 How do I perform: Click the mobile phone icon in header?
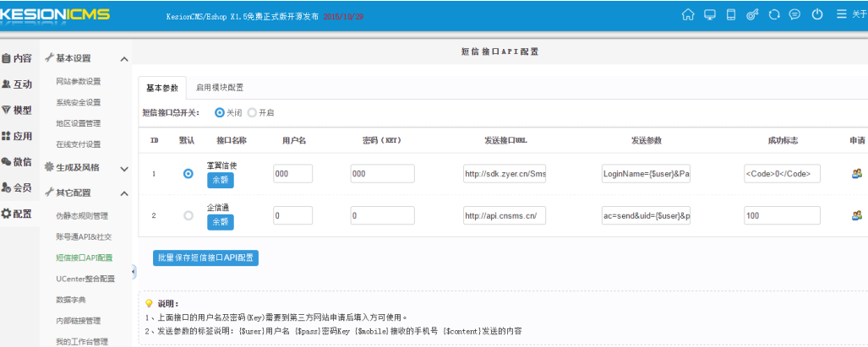pyautogui.click(x=731, y=14)
